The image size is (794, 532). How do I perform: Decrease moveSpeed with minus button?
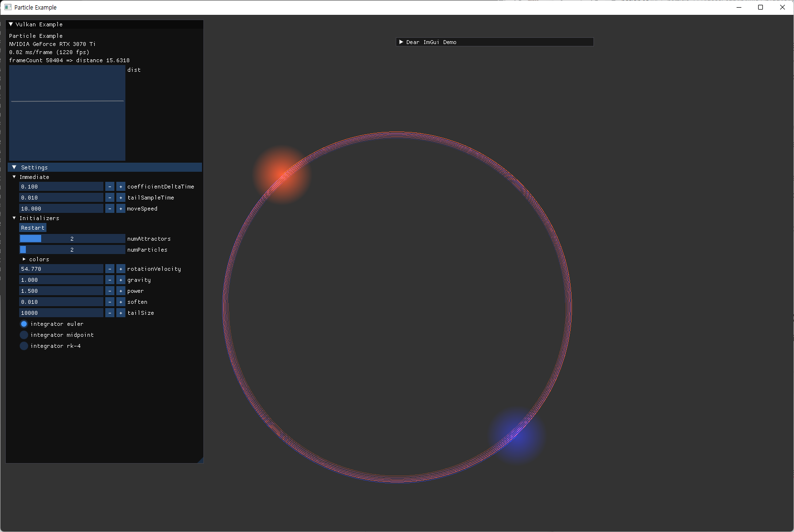pyautogui.click(x=110, y=209)
